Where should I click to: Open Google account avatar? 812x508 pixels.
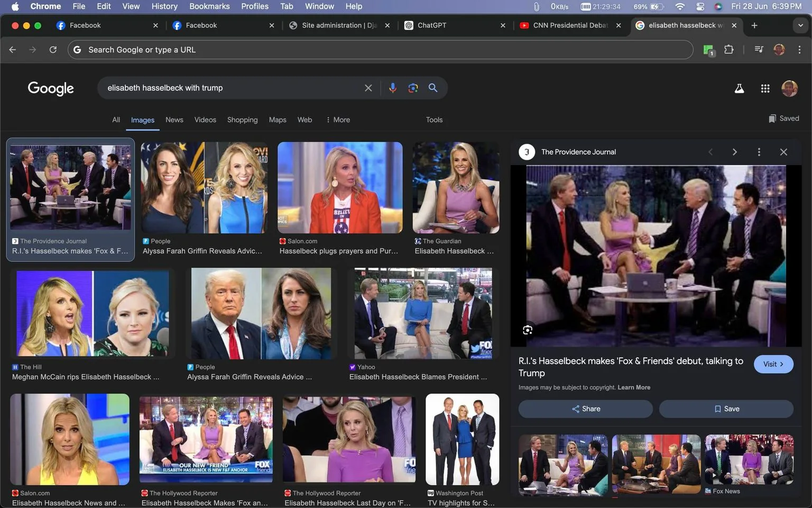click(x=789, y=88)
